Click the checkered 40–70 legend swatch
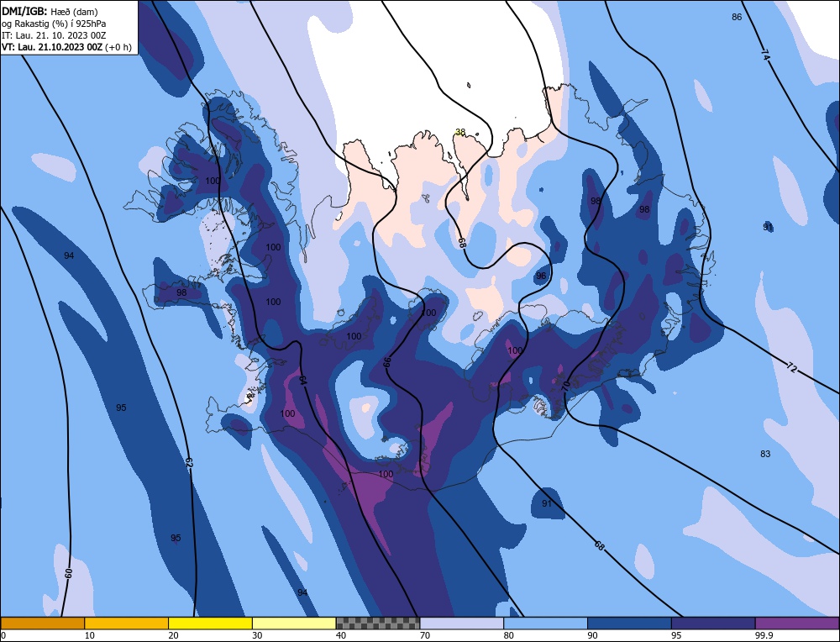Viewport: 840px width, 642px height. [x=378, y=623]
